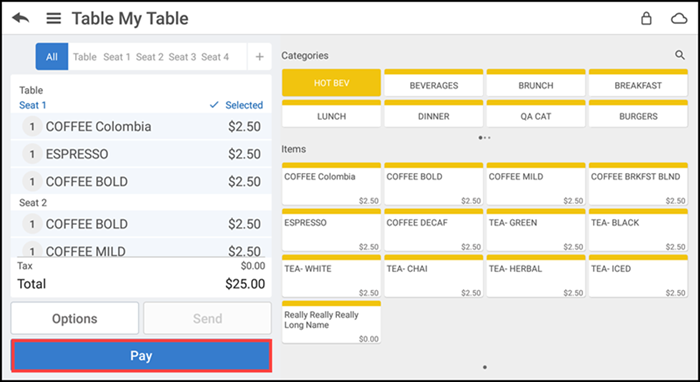This screenshot has width=700, height=382.
Task: Add COFFEE Colombia item from Items grid
Action: [331, 184]
